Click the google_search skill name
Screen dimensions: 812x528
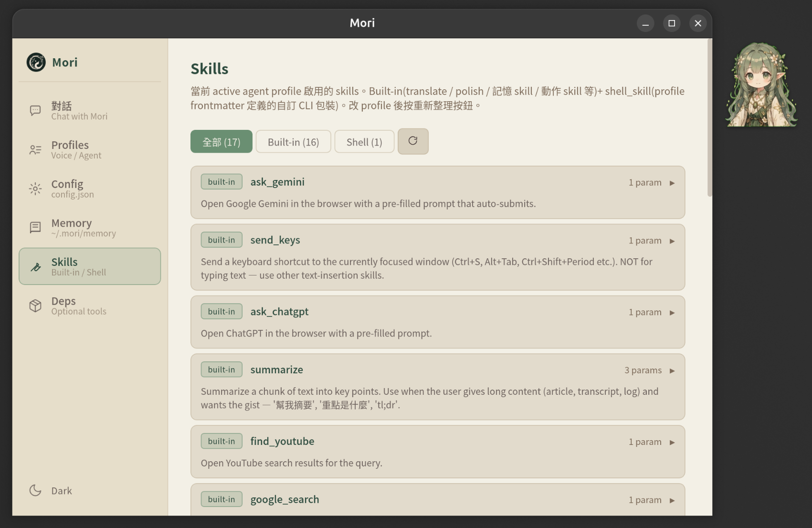coord(285,499)
